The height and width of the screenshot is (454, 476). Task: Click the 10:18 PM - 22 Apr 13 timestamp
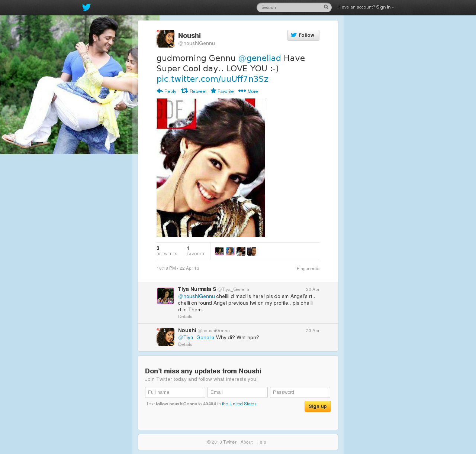(x=178, y=268)
